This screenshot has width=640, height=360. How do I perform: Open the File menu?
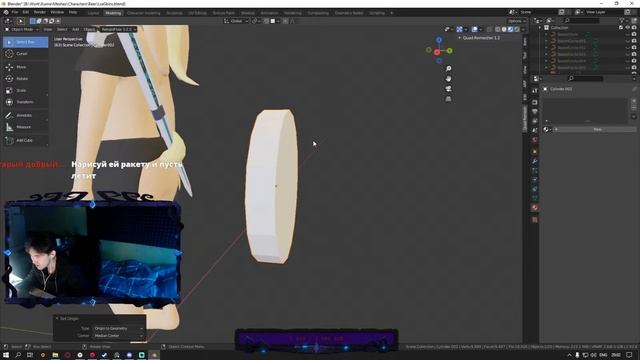(x=15, y=12)
